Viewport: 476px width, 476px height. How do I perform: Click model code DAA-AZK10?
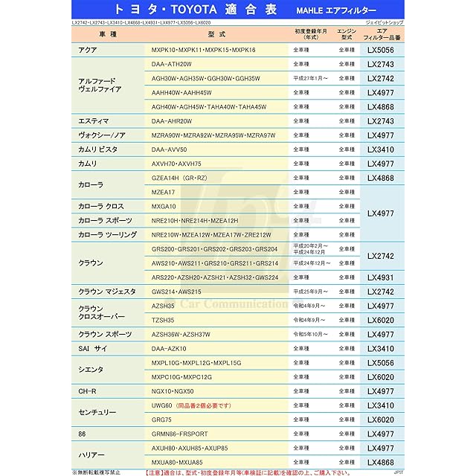(169, 349)
